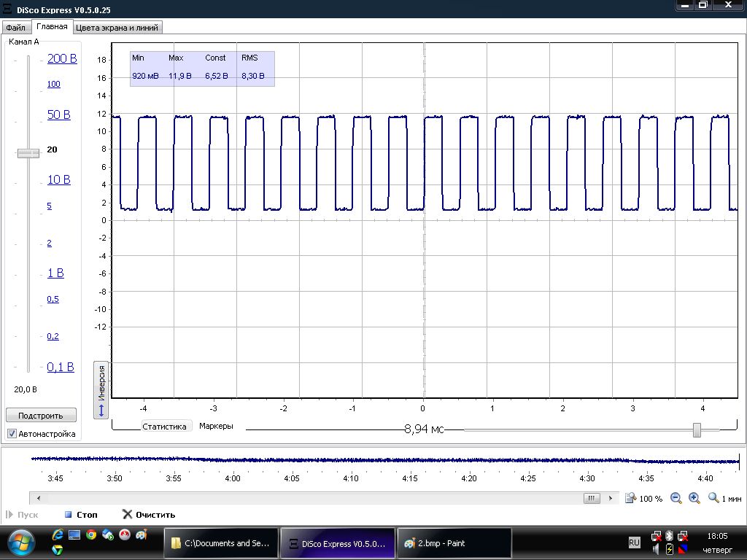Image resolution: width=747 pixels, height=560 pixels.
Task: Click the red round quick launch icon
Action: coord(125,534)
